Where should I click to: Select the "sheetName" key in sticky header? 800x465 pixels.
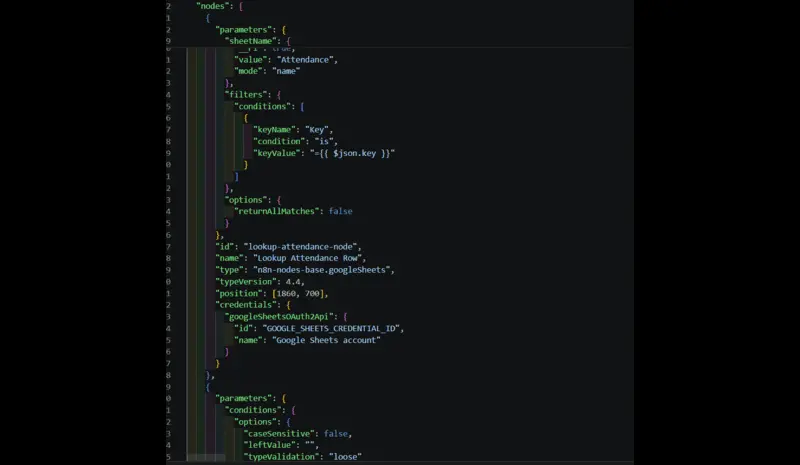[253, 41]
